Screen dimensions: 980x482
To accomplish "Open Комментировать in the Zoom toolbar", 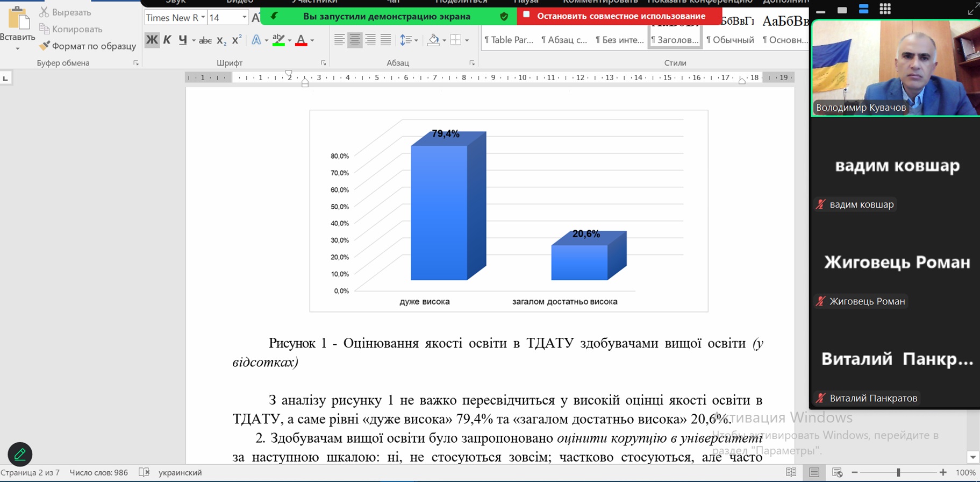I will coord(600,2).
